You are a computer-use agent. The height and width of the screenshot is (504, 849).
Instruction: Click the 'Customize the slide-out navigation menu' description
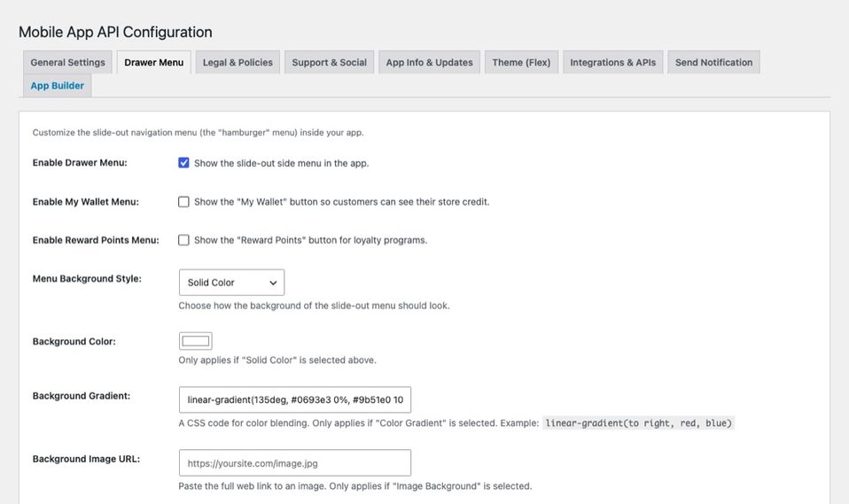[x=199, y=133]
